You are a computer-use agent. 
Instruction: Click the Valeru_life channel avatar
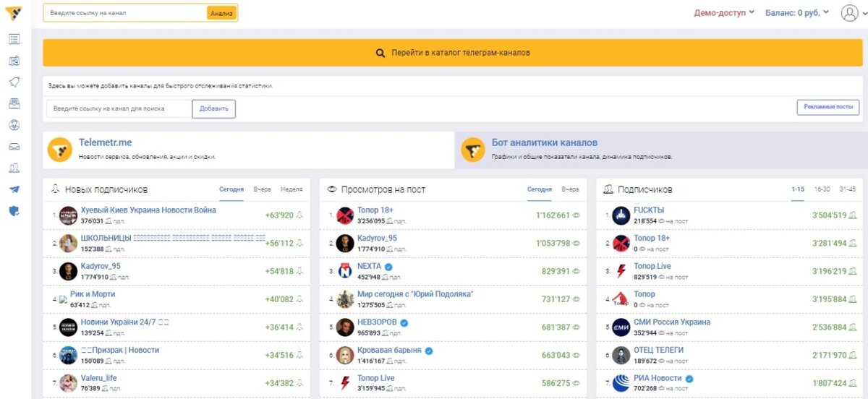[69, 383]
